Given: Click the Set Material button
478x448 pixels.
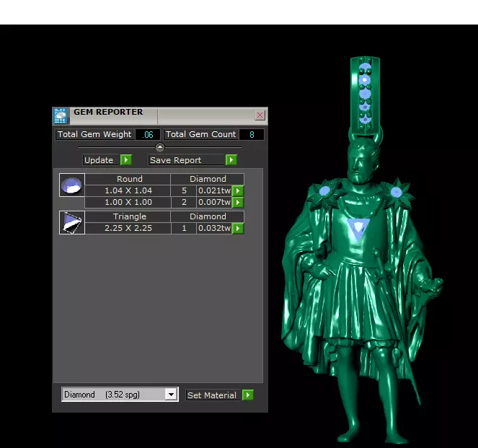Looking at the screenshot, I should [x=213, y=395].
